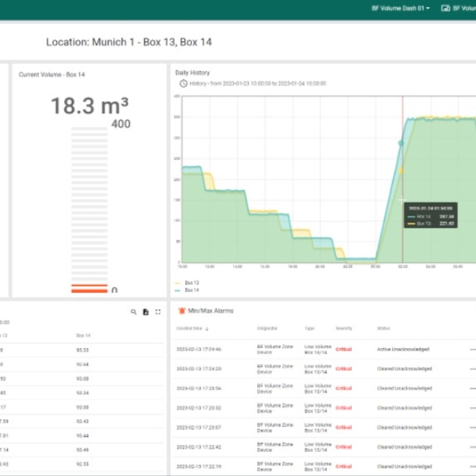Toggle the Box 14 series in chart legend
The image size is (476, 476).
click(187, 290)
